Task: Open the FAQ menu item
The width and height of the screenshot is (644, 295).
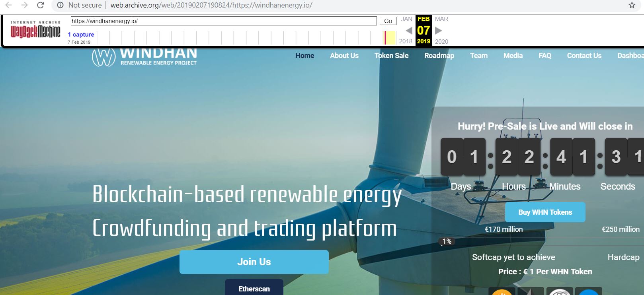Action: pos(545,56)
